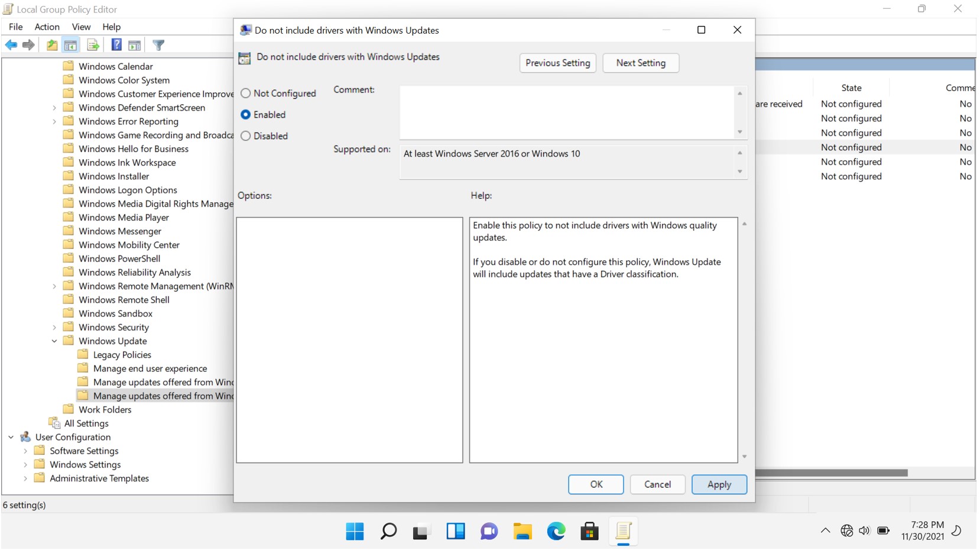Select the Legacy Policies folder
Image resolution: width=980 pixels, height=550 pixels.
(x=122, y=355)
